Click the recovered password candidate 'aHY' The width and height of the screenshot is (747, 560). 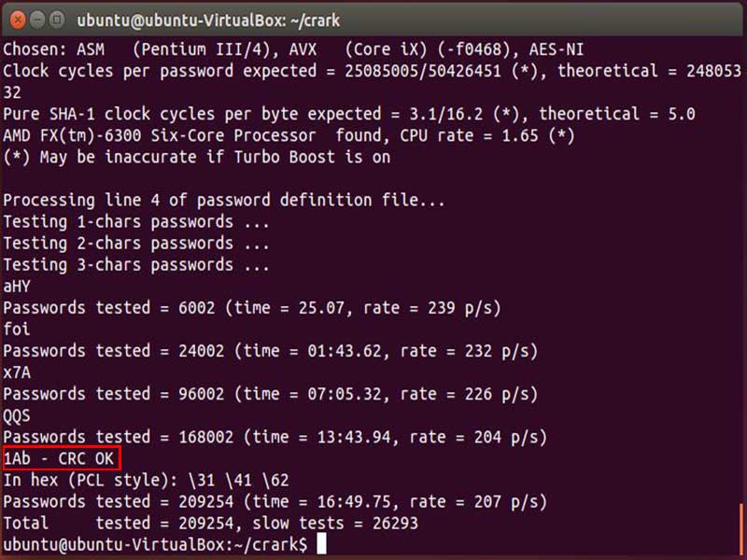(17, 286)
